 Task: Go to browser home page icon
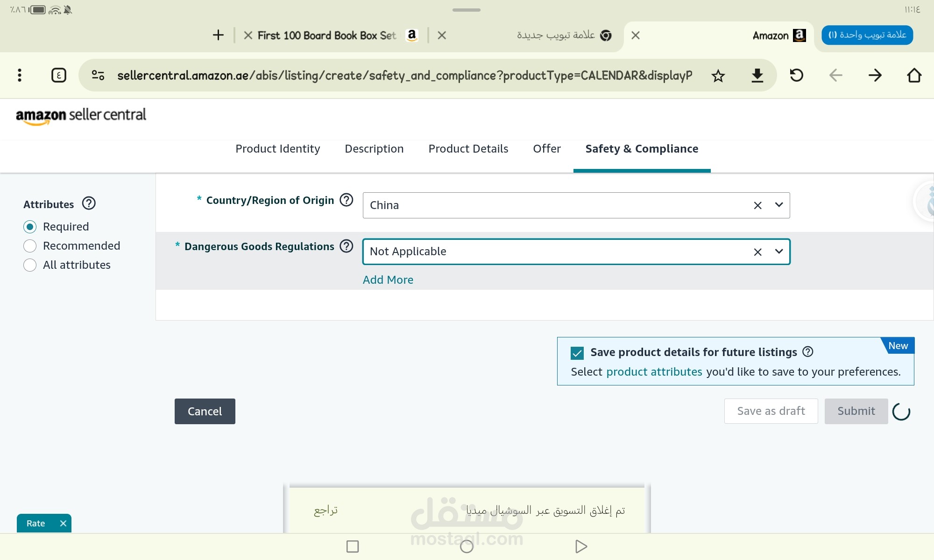(914, 75)
